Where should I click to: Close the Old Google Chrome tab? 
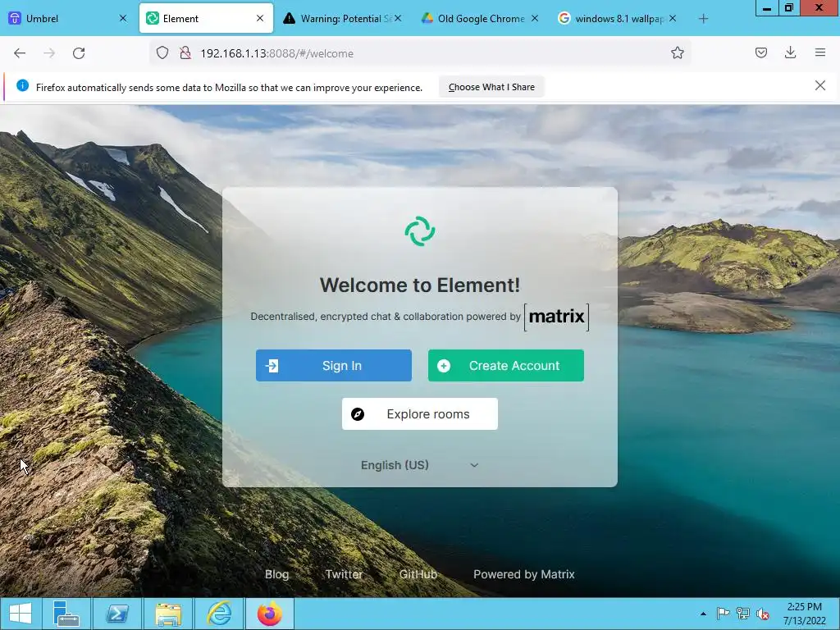(x=535, y=18)
